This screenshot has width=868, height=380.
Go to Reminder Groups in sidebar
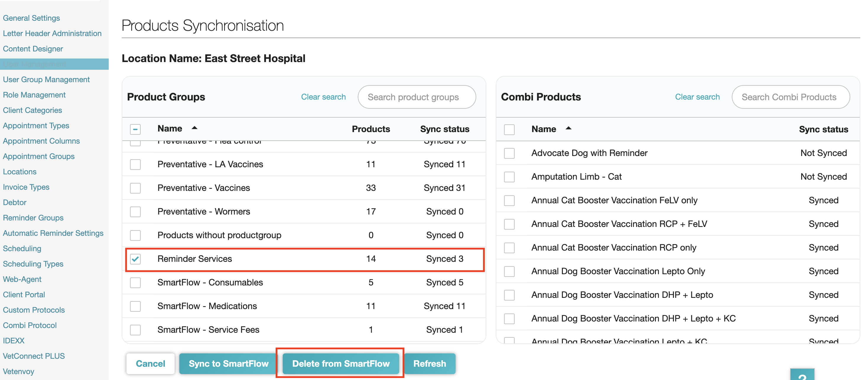click(33, 217)
